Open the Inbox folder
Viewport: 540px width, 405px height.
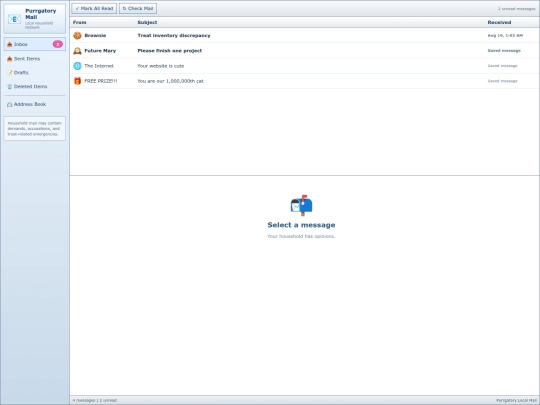click(x=35, y=44)
